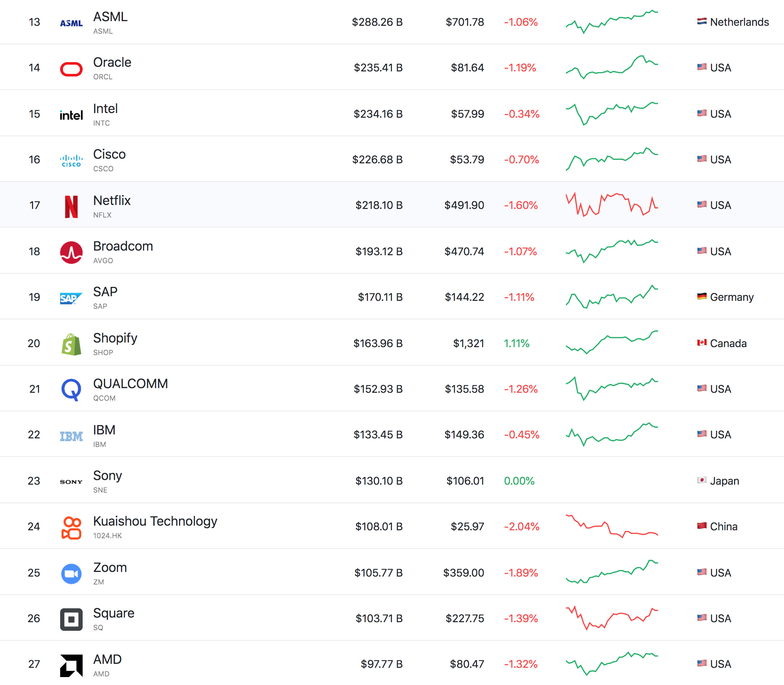View the Square red price sparkline
Screen dimensions: 784x685
[612, 618]
